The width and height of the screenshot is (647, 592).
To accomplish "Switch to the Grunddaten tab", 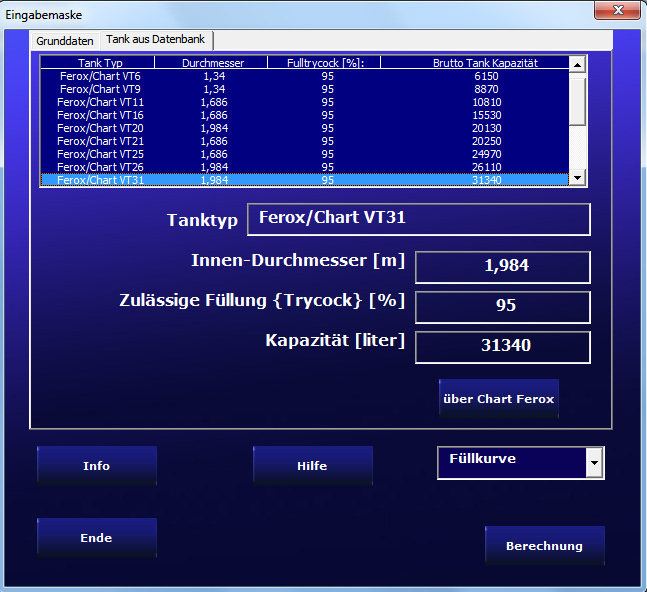I will click(x=65, y=41).
